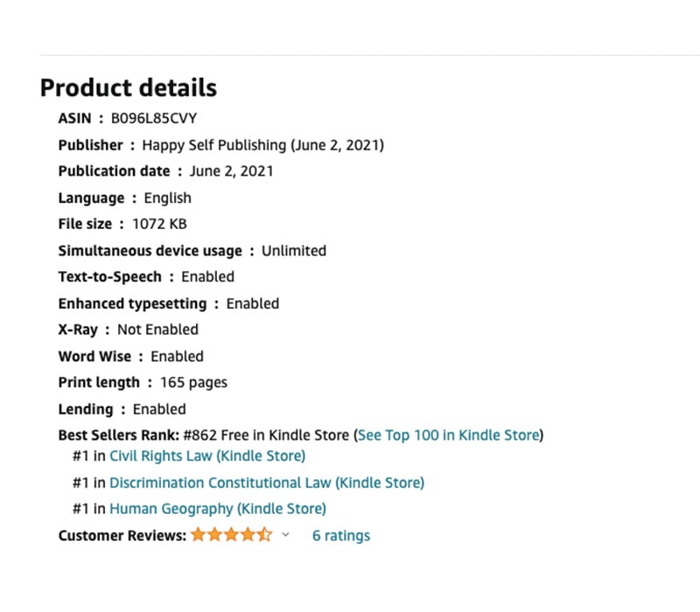The height and width of the screenshot is (612, 700).
Task: Click the Text-to-Speech label
Action: [x=110, y=276]
